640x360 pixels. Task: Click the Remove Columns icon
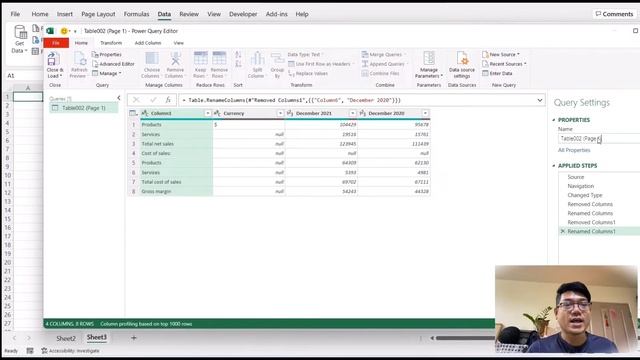pos(175,59)
